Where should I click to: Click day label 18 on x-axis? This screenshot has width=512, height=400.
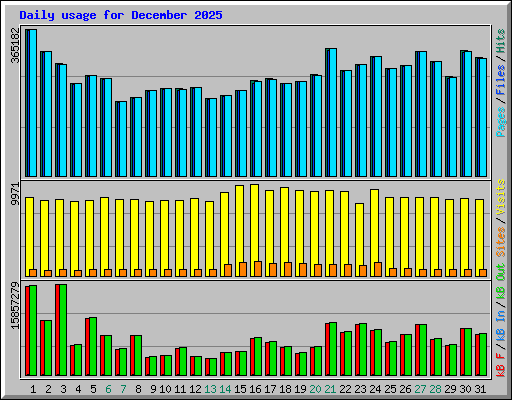pos(285,389)
